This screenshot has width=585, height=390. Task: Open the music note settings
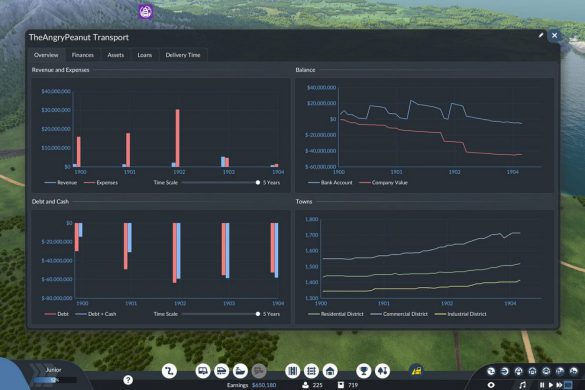(x=523, y=385)
